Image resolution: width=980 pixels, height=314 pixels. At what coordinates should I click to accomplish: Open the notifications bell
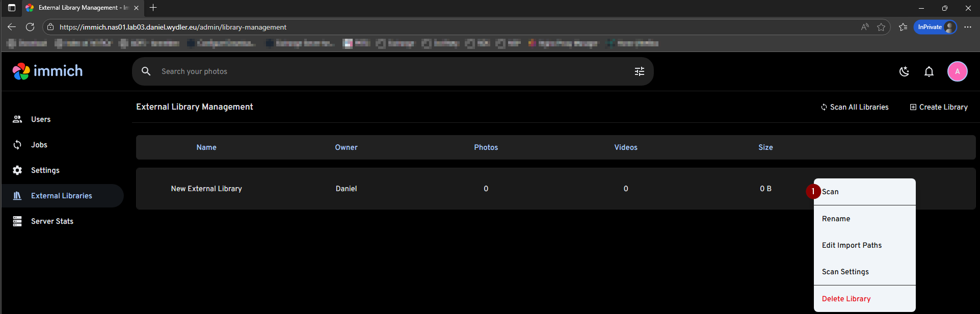click(x=929, y=71)
